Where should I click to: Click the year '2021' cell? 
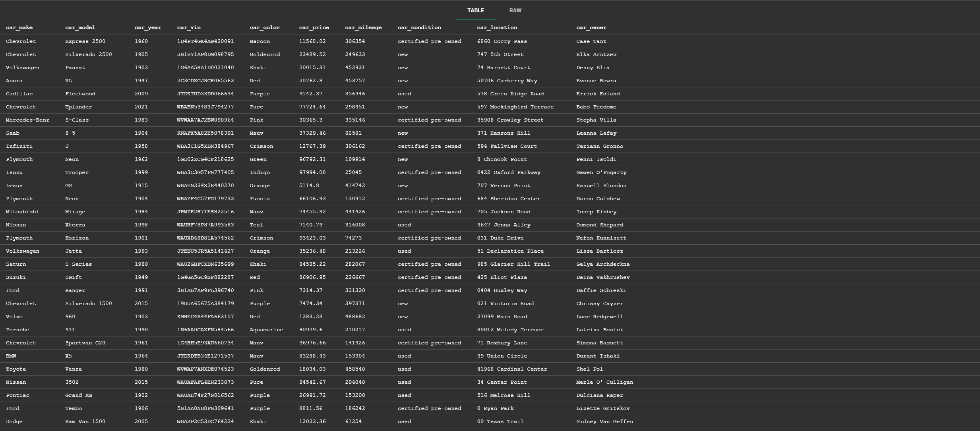pyautogui.click(x=141, y=107)
